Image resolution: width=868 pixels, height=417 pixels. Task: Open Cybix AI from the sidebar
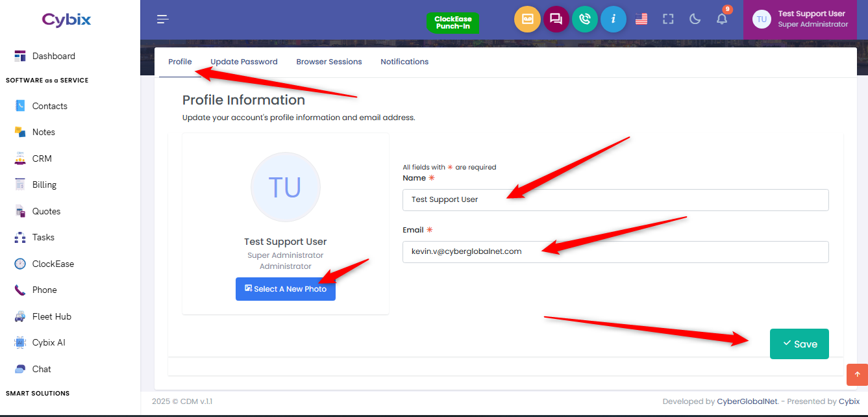40,342
